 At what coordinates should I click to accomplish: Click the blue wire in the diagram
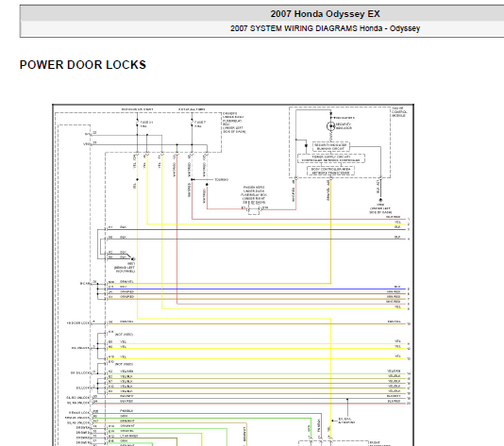pyautogui.click(x=257, y=289)
